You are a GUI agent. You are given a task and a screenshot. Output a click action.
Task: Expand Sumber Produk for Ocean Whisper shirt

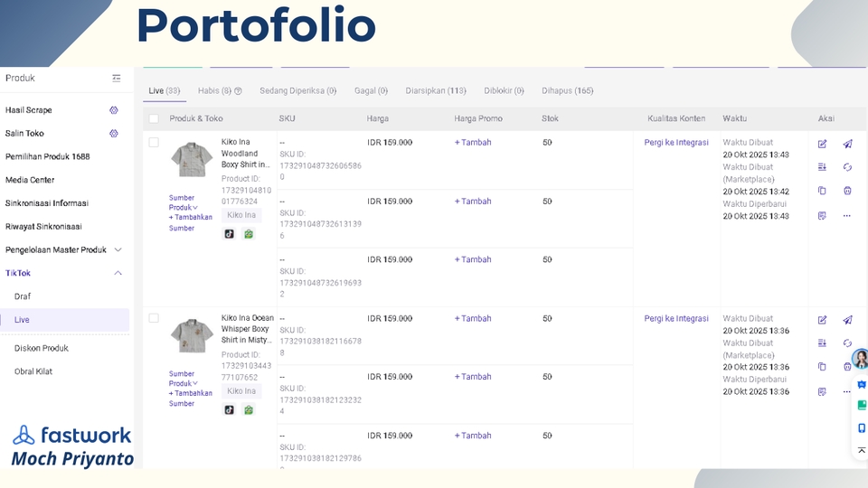pos(183,379)
